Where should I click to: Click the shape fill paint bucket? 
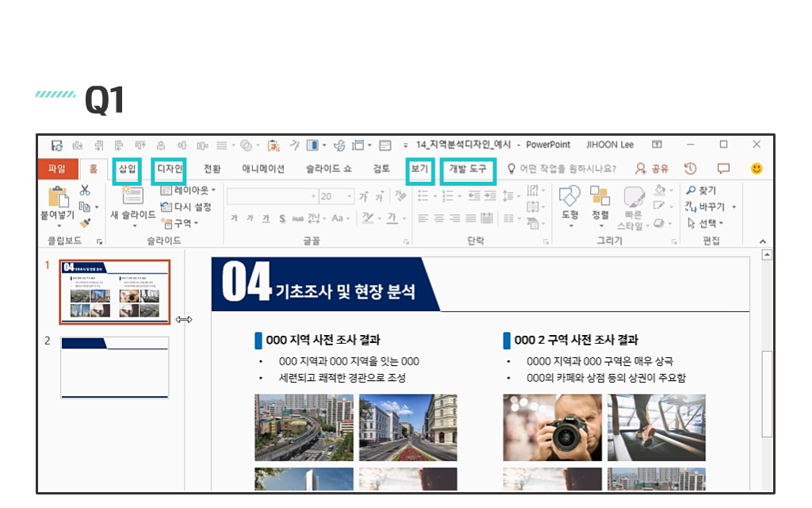point(660,190)
